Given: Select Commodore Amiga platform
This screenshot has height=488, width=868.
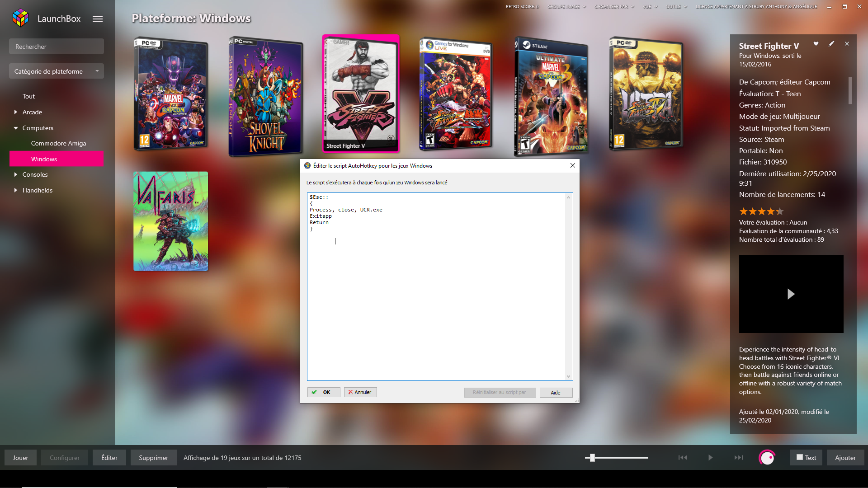Looking at the screenshot, I should (58, 143).
